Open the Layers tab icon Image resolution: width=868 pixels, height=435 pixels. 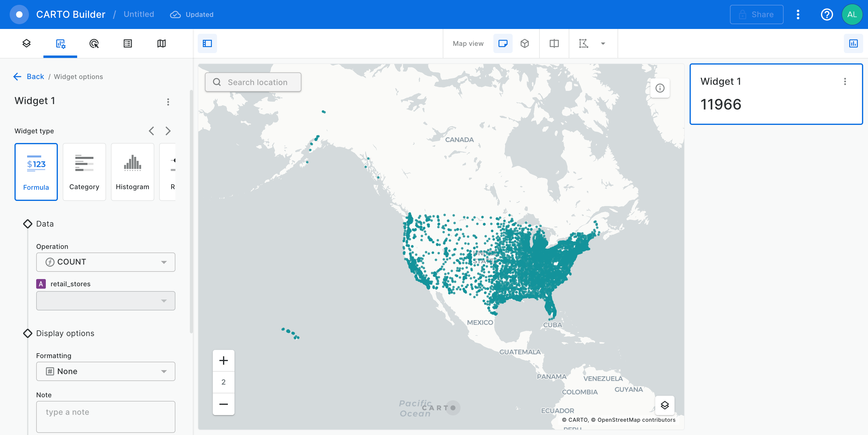26,43
